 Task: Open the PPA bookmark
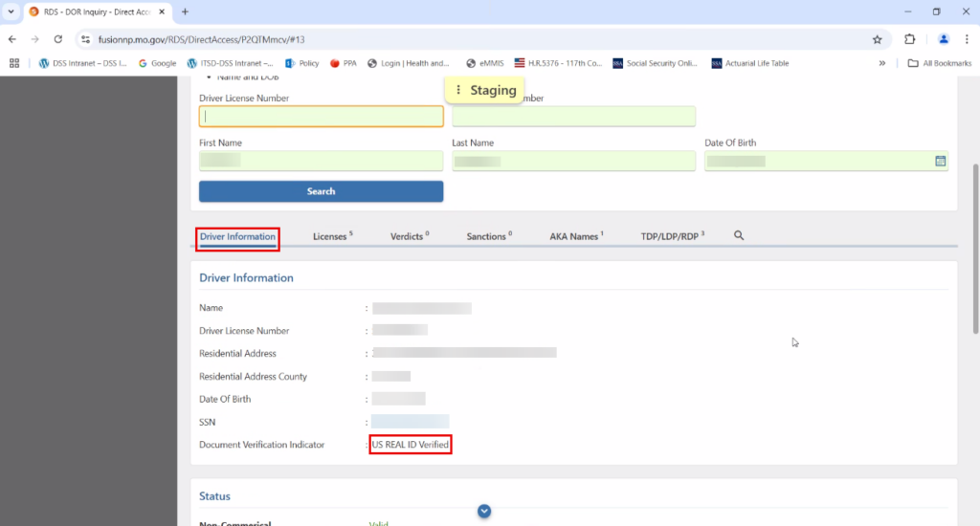tap(344, 63)
